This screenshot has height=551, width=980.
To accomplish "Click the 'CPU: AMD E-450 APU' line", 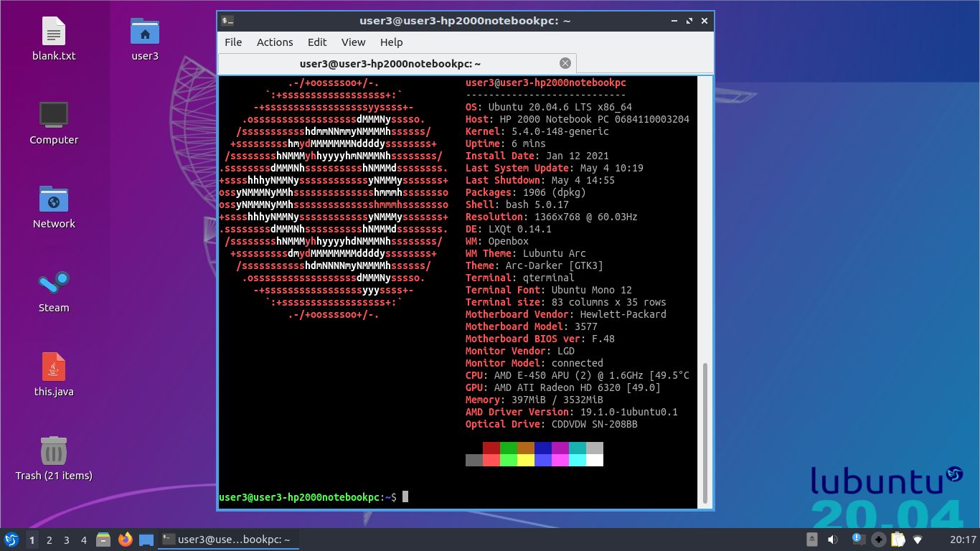I will (577, 375).
